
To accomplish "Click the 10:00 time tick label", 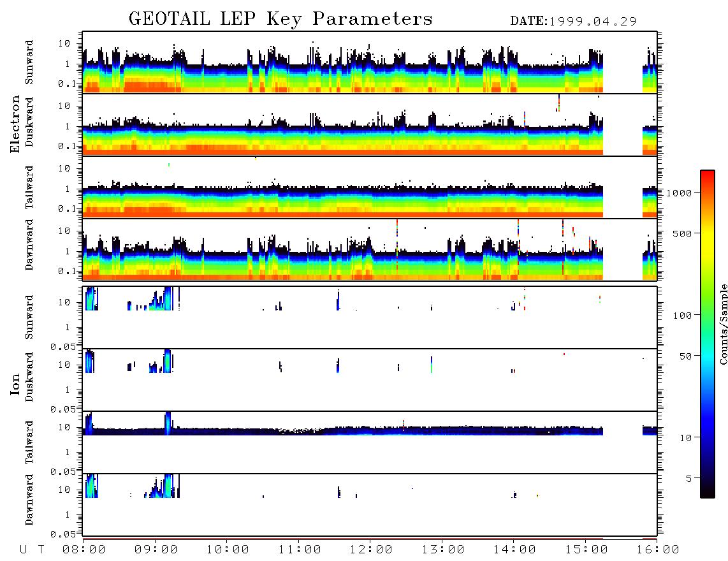I will (228, 550).
